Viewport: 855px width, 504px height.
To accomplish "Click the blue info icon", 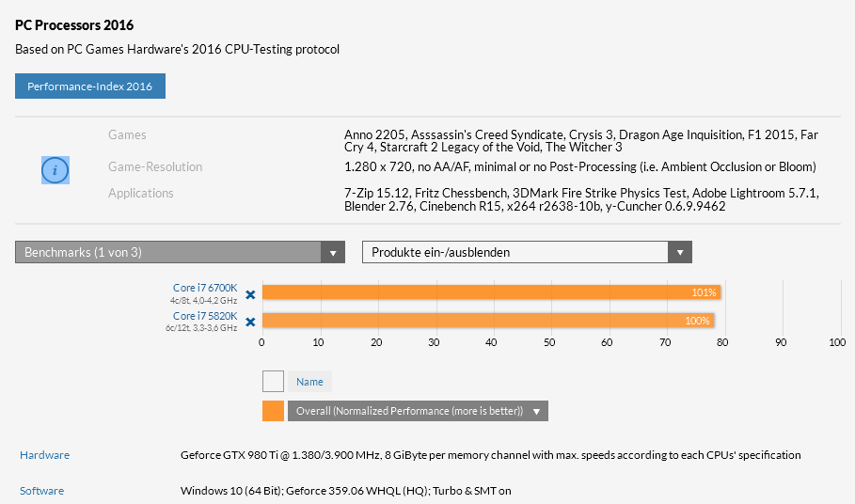I will (x=55, y=170).
